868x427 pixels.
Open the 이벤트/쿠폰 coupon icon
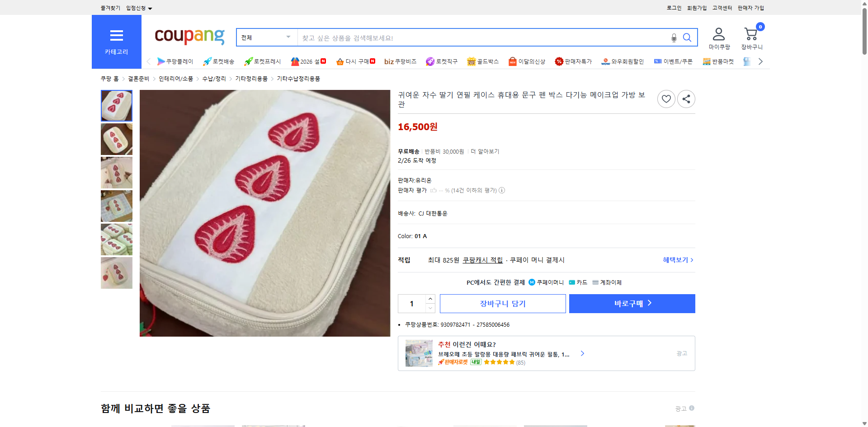click(x=658, y=61)
